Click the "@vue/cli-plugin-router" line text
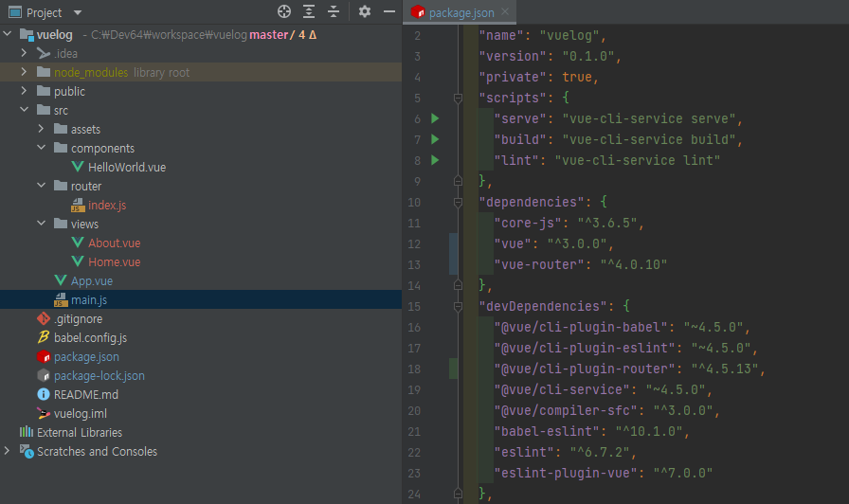849x504 pixels. [629, 369]
